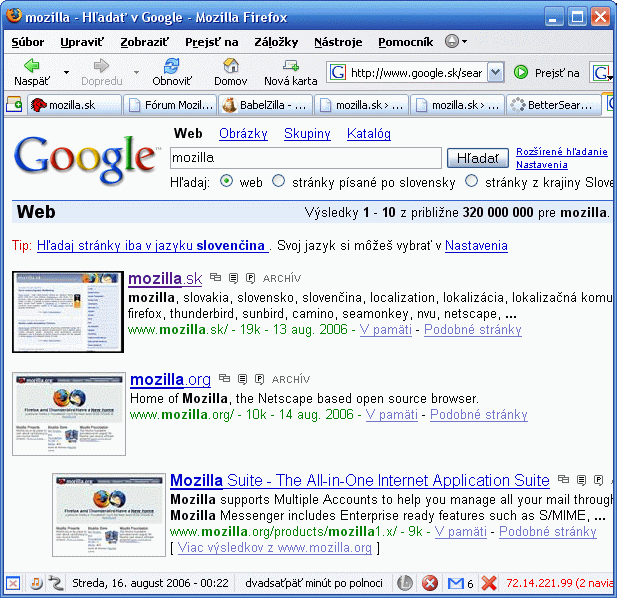Open mozilla.sk result in new window icon
Screen dimensions: 617x598
click(215, 277)
